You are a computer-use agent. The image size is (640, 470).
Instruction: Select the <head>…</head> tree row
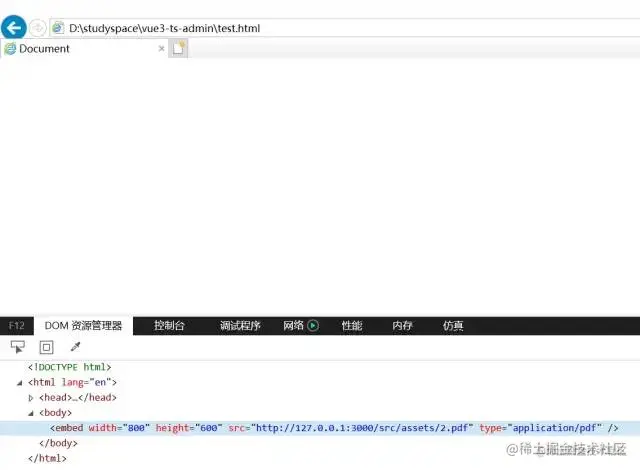[78, 397]
